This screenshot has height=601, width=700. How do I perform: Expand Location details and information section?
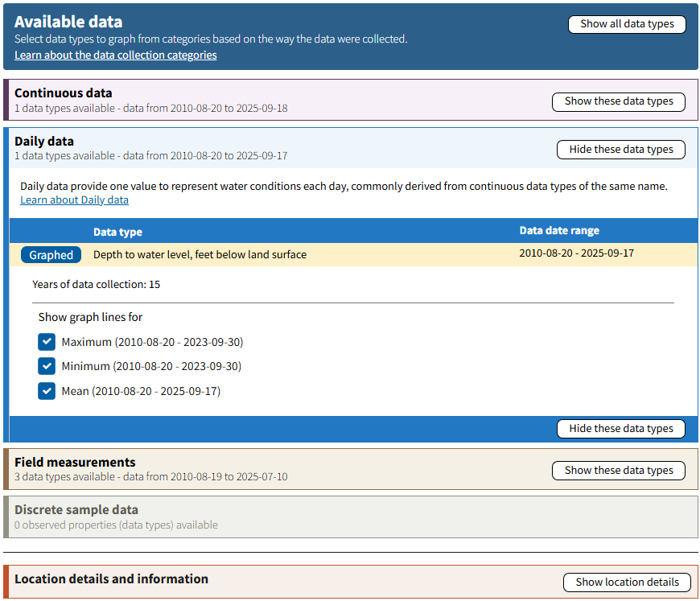(x=627, y=582)
